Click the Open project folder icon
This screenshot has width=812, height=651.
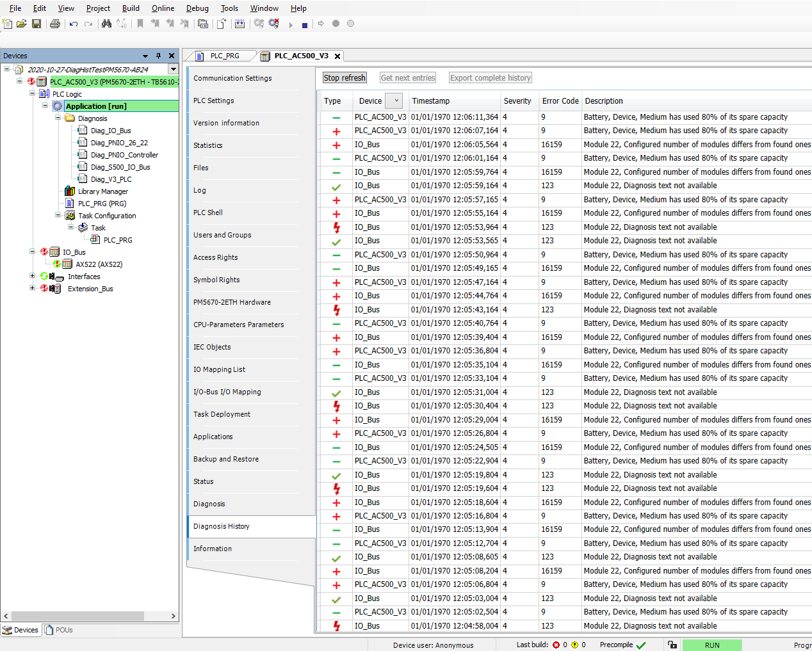point(22,24)
